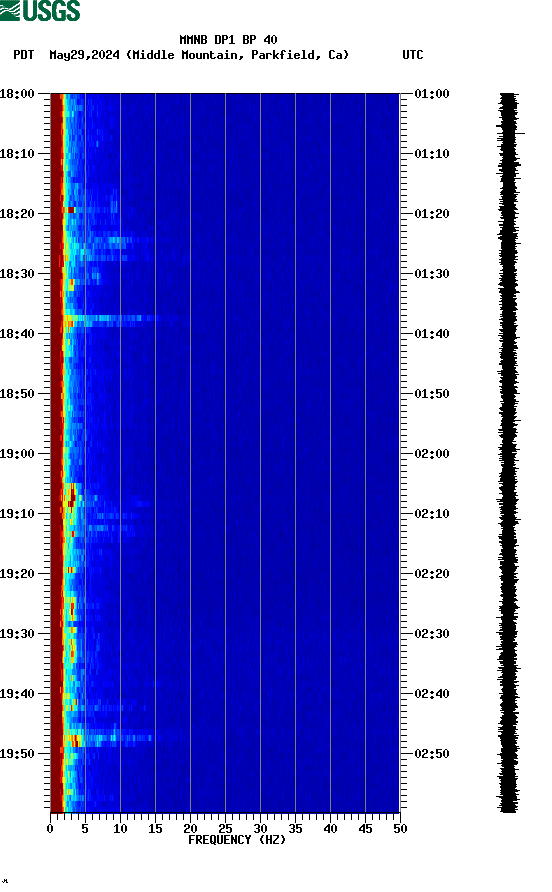
Task: Click the 15 Hz frequency tick label
Action: pyautogui.click(x=155, y=829)
